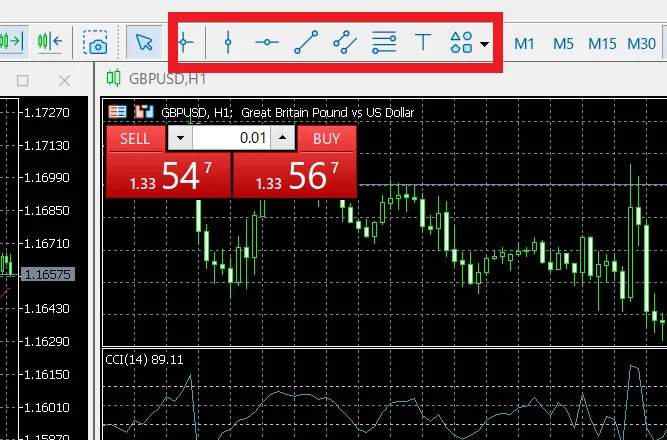Image resolution: width=667 pixels, height=440 pixels.
Task: Open the shapes dropdown arrow
Action: 485,44
